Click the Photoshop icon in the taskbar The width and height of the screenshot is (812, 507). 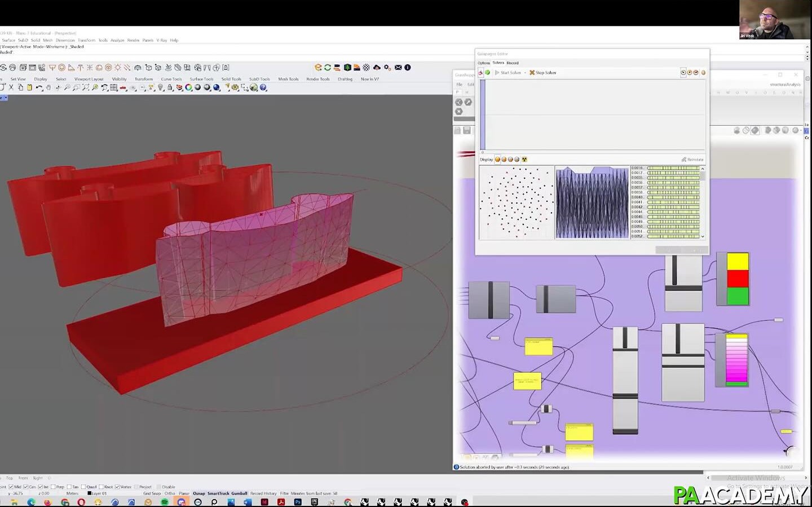pyautogui.click(x=298, y=502)
